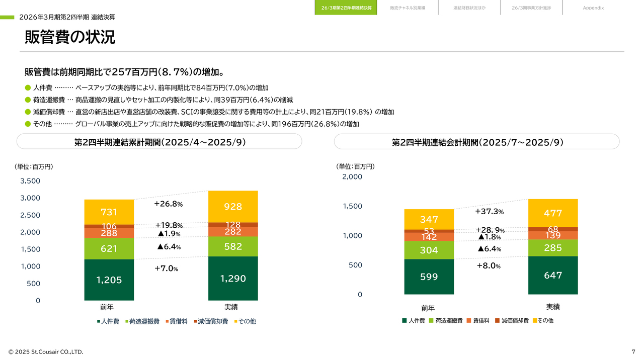Click the 928 yellow bar segment
Viewport: 644px width, 362px height.
(x=233, y=206)
